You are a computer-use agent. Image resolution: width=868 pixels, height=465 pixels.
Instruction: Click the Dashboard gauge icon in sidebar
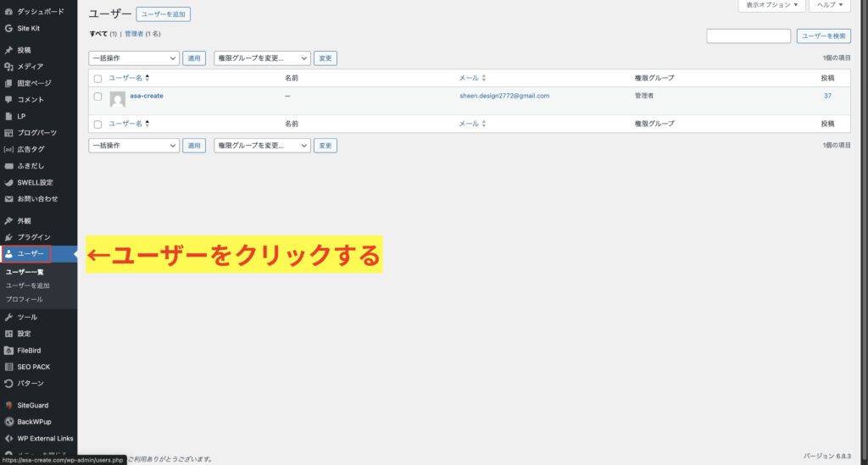8,14
